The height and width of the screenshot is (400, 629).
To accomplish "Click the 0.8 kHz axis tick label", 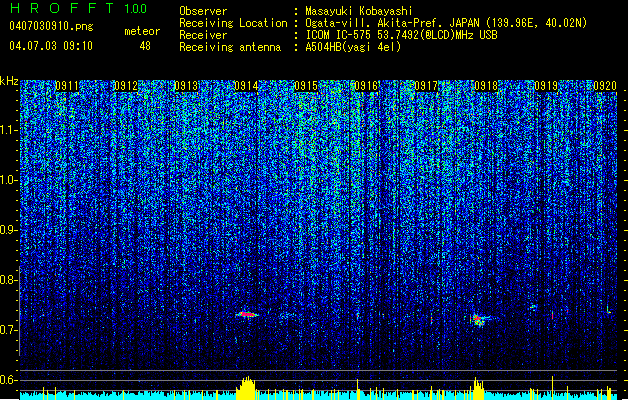I will (x=9, y=280).
